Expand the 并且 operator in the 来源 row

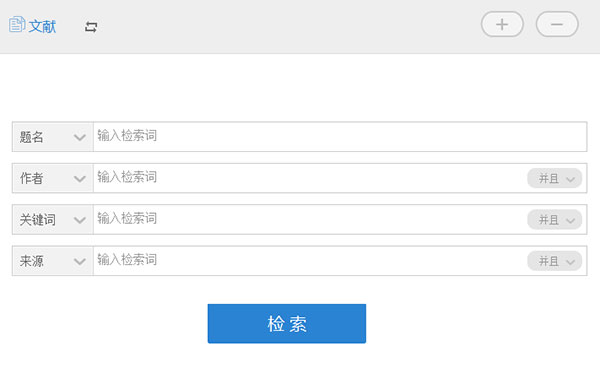pyautogui.click(x=554, y=261)
